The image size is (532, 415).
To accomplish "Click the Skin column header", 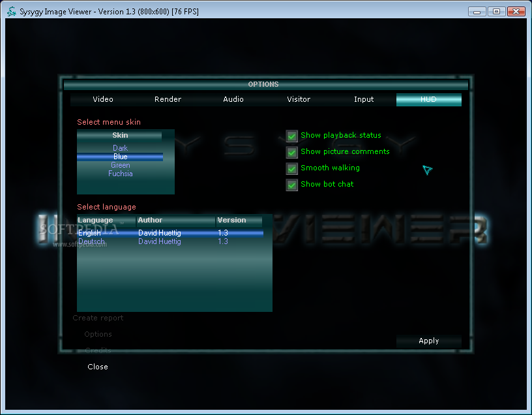I will (x=120, y=135).
